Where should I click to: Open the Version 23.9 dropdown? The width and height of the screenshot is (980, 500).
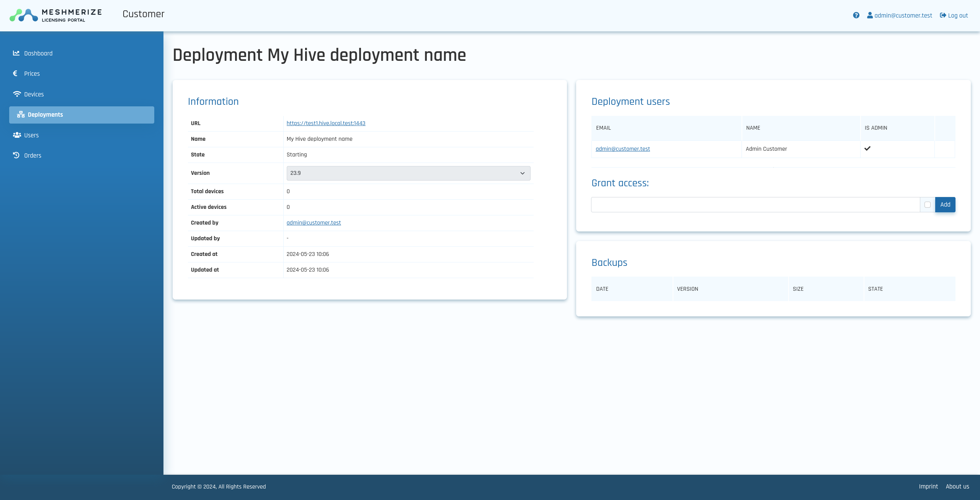(408, 173)
